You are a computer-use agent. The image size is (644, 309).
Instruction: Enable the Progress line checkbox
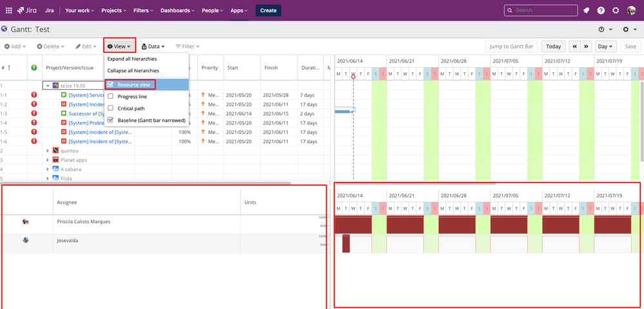pyautogui.click(x=110, y=97)
